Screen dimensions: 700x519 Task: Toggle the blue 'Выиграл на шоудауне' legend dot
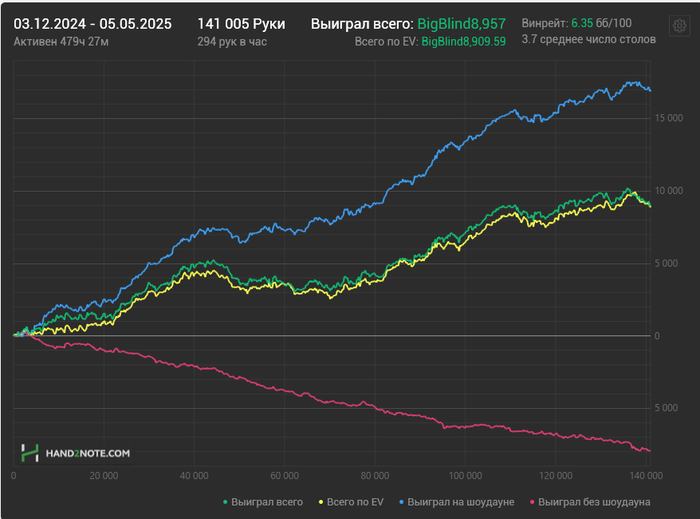click(401, 502)
